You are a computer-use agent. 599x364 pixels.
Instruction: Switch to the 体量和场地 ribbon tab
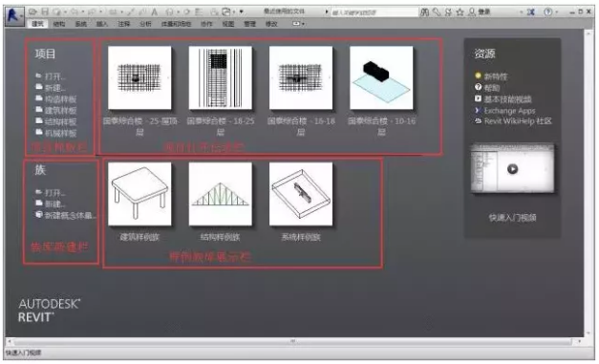click(x=176, y=24)
